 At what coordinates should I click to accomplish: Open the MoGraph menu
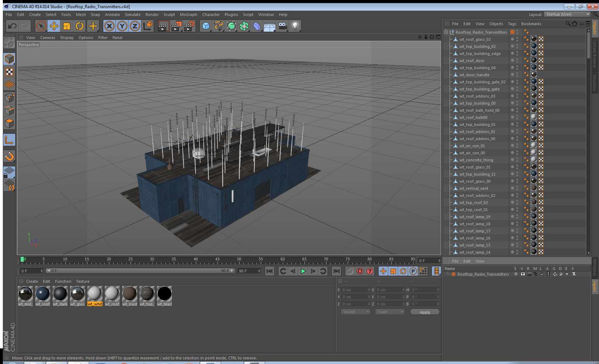tap(188, 15)
